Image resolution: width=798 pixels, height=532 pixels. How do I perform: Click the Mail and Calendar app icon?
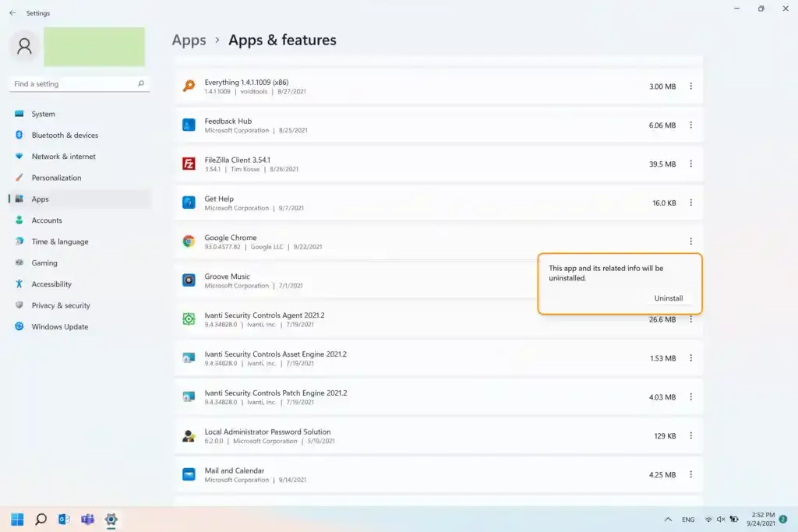(x=189, y=474)
